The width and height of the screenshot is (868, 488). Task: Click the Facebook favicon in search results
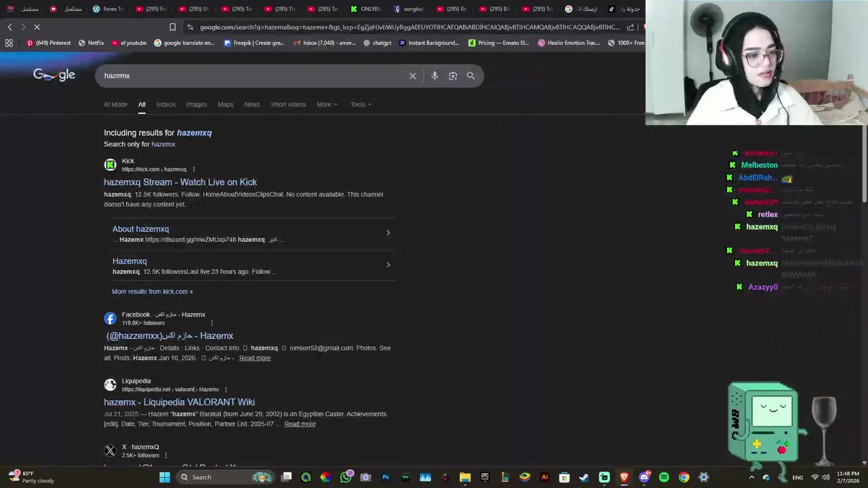point(110,319)
